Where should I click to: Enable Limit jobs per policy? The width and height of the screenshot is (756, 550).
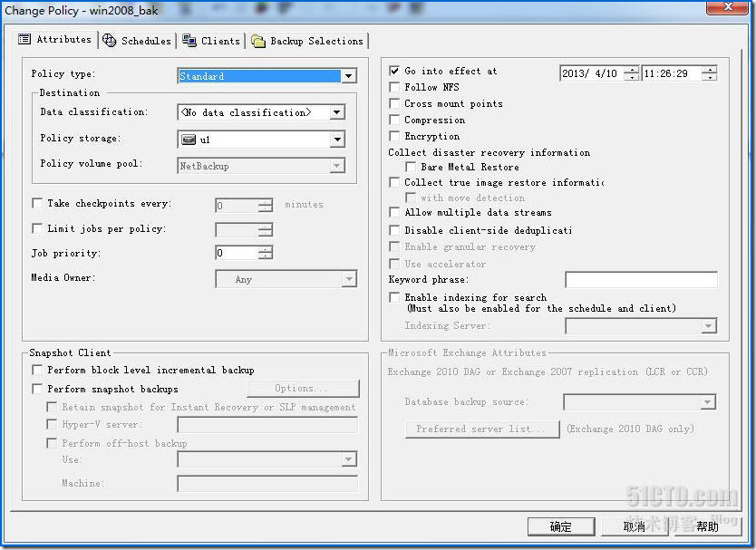click(37, 228)
